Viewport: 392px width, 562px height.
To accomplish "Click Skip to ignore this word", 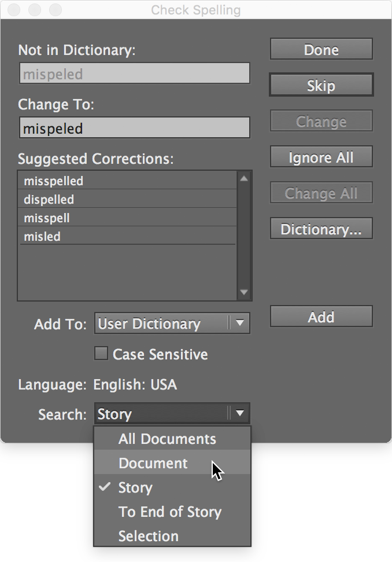I will click(x=321, y=85).
